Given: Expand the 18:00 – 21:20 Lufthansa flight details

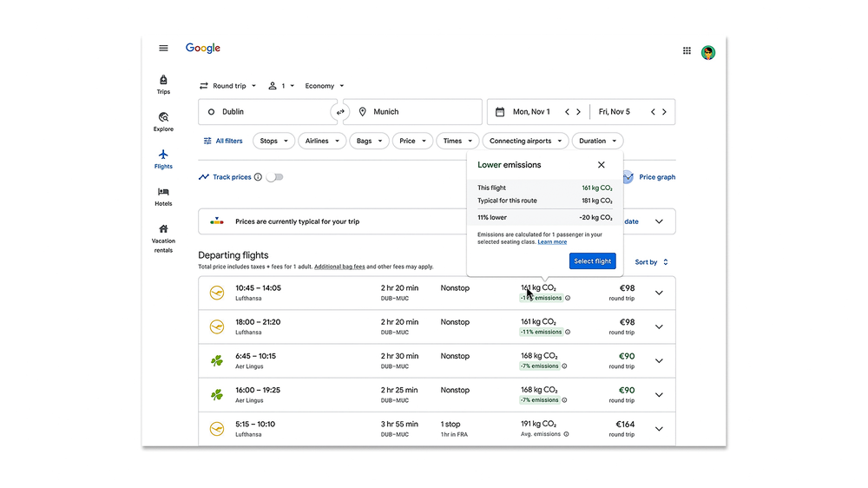Looking at the screenshot, I should click(659, 327).
